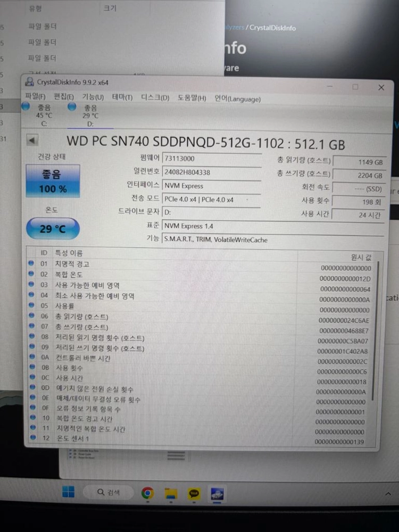This screenshot has width=399, height=532.
Task: Open File Explorer from the taskbar
Action: [x=171, y=493]
